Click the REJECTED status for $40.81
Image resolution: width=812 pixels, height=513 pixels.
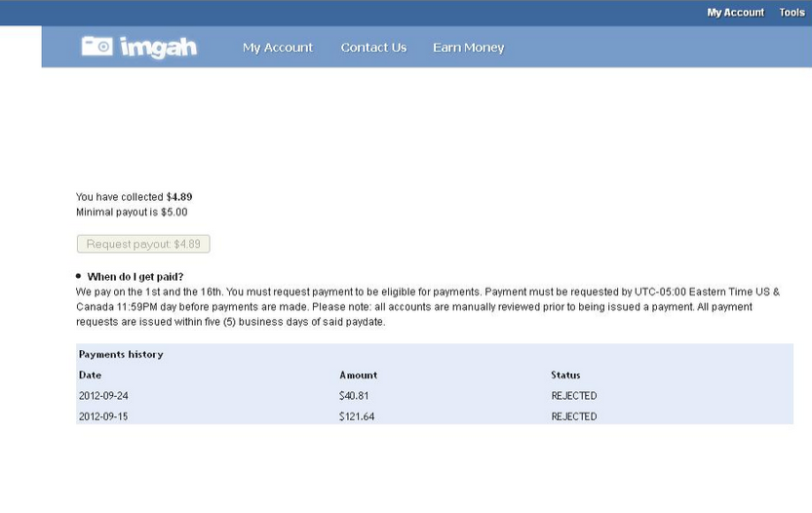coord(574,396)
